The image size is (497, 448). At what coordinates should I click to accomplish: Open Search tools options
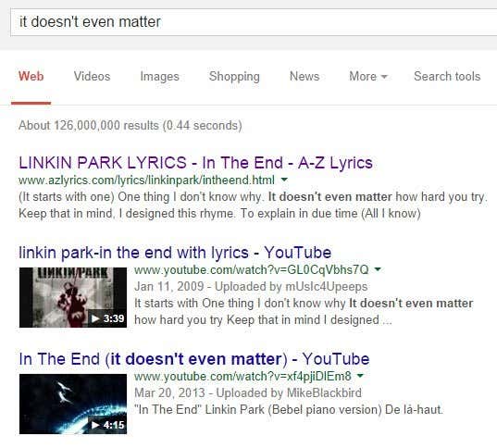pos(447,77)
